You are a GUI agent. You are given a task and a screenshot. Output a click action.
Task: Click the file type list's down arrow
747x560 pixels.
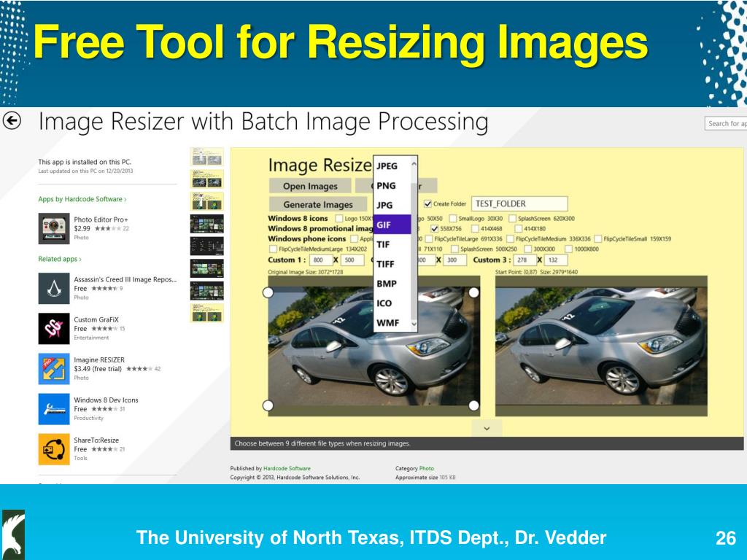click(x=414, y=324)
